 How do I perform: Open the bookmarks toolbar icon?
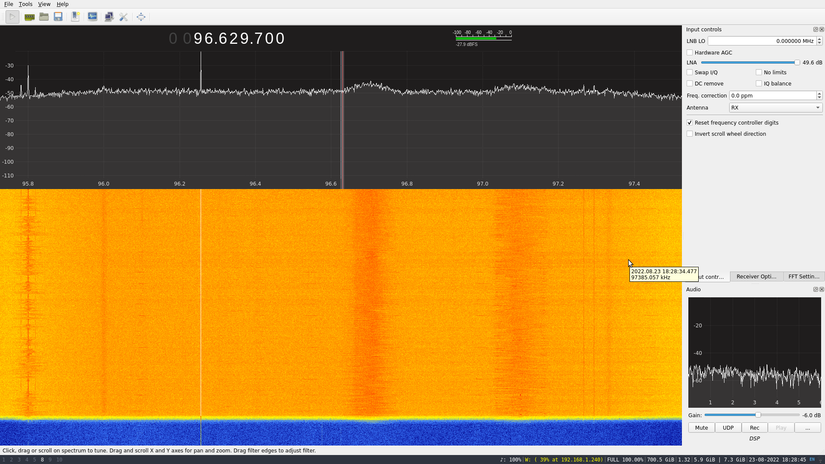click(x=75, y=17)
